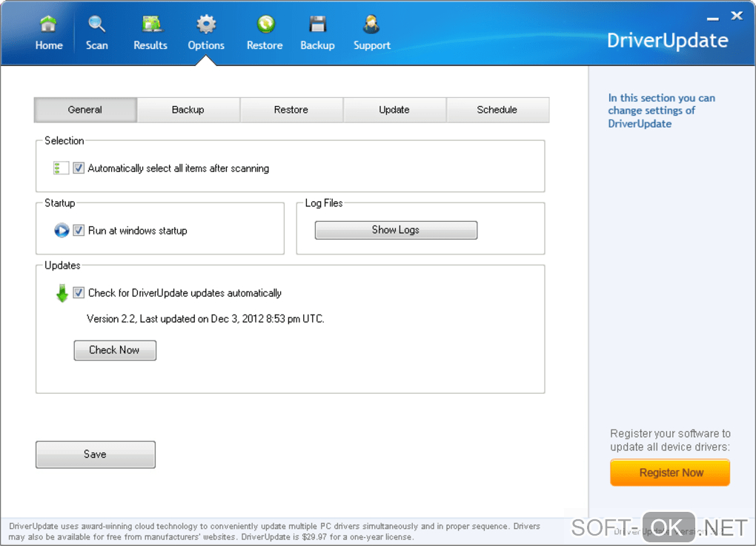Image resolution: width=756 pixels, height=546 pixels.
Task: Click the blue arrow icon in Startup group
Action: click(62, 230)
